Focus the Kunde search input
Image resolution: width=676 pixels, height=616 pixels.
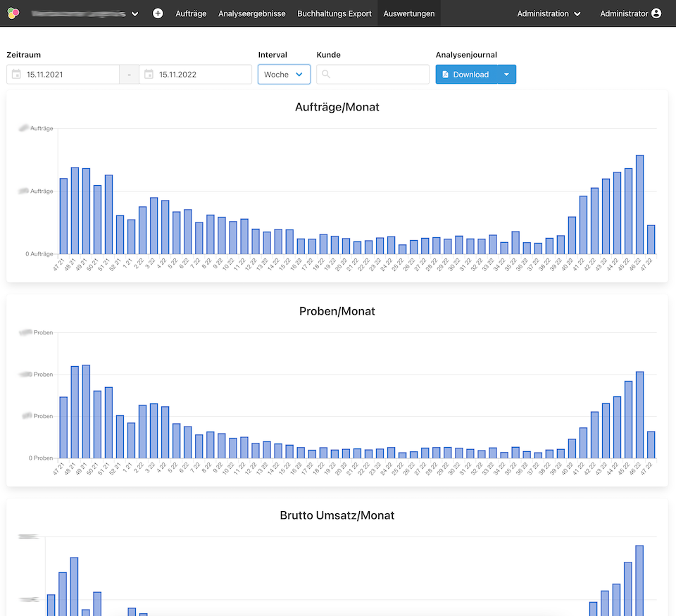[373, 74]
